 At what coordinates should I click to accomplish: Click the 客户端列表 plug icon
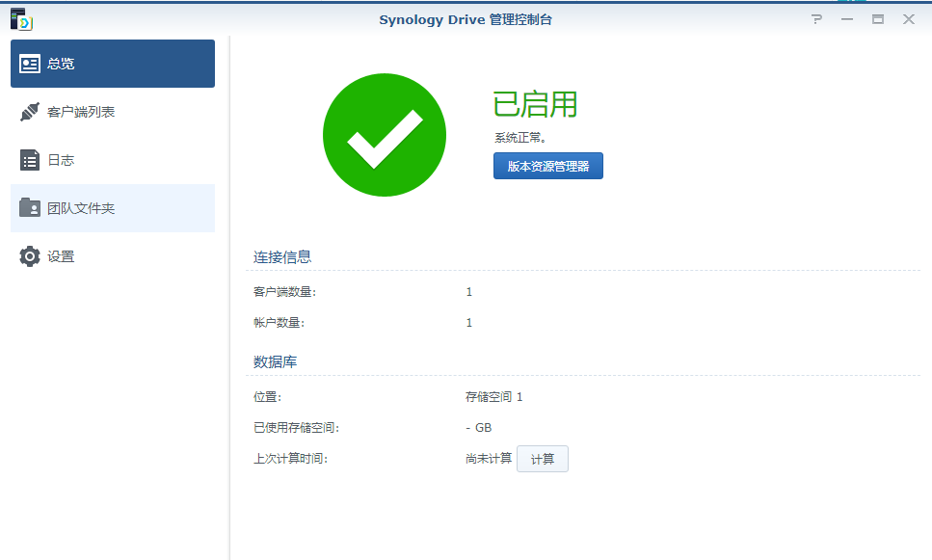(x=30, y=112)
